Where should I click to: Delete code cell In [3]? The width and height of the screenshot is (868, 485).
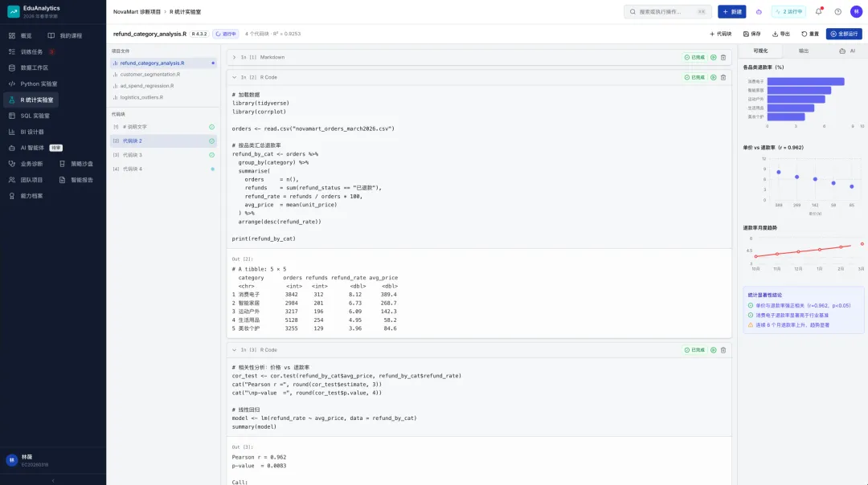[723, 350]
